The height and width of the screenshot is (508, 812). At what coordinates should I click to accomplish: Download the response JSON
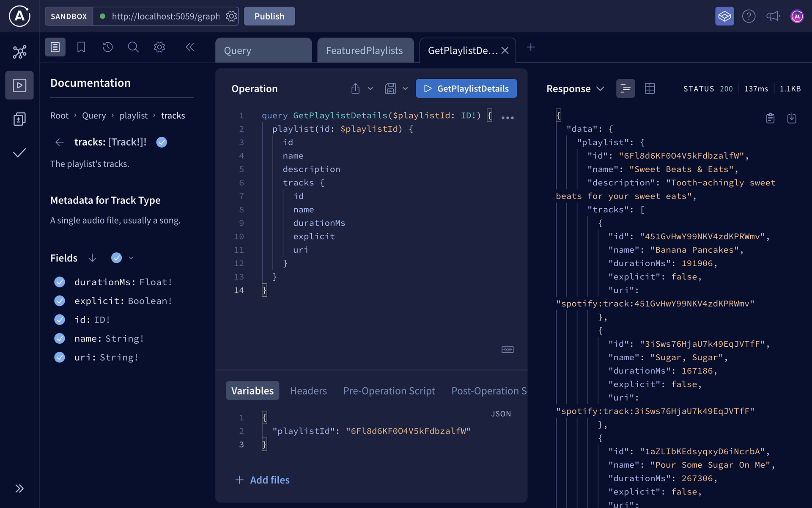[792, 118]
